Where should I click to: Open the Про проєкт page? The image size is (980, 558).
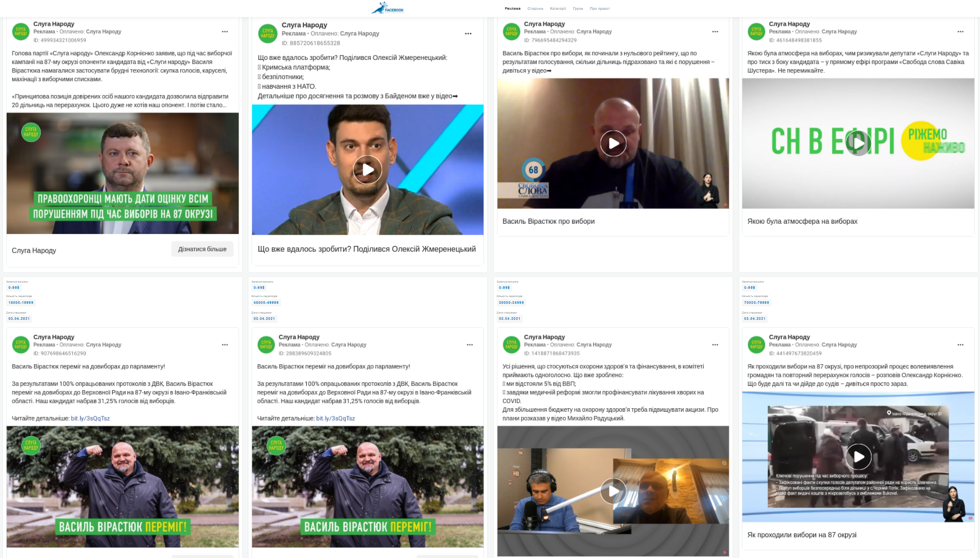point(599,9)
